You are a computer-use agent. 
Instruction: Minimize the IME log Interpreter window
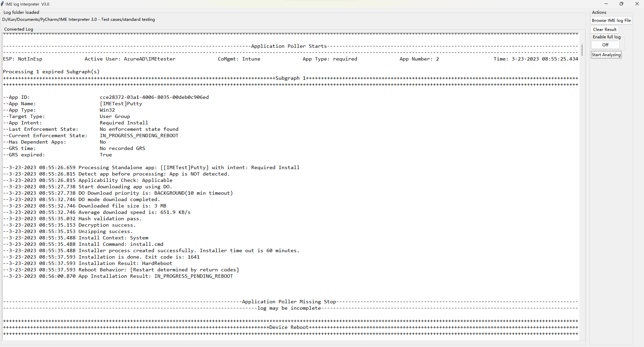click(x=606, y=4)
